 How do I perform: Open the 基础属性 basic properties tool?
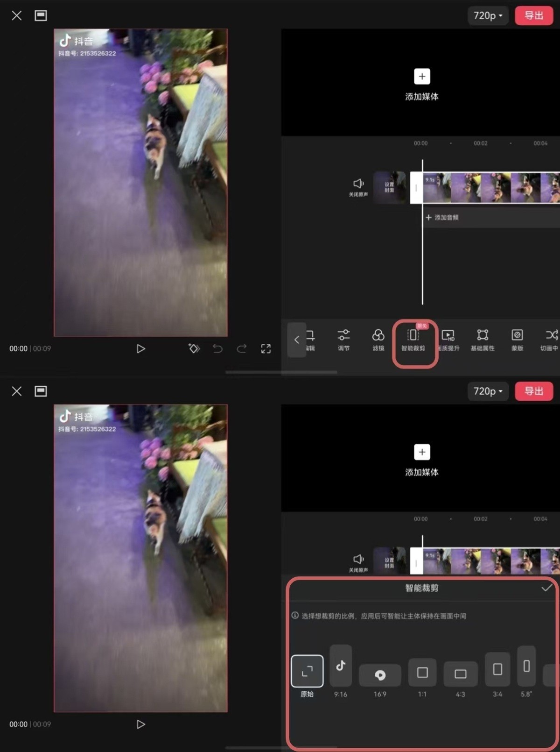pyautogui.click(x=483, y=340)
